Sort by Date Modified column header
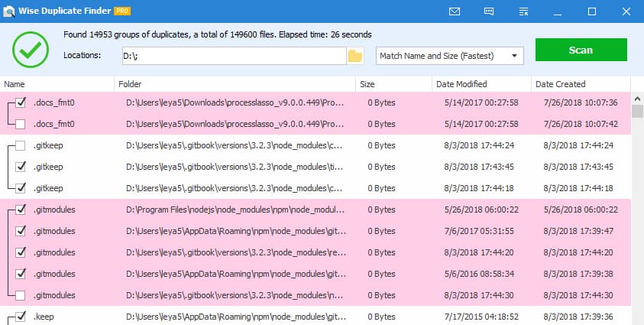 coord(482,84)
